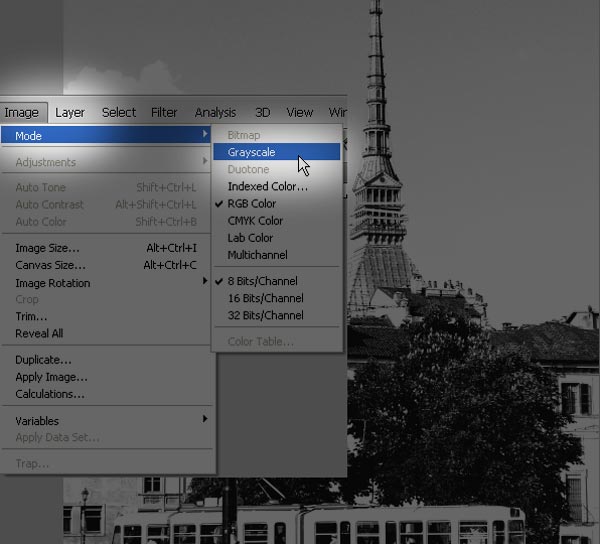600x544 pixels.
Task: Click the Auto Contrast entry
Action: pyautogui.click(x=106, y=205)
